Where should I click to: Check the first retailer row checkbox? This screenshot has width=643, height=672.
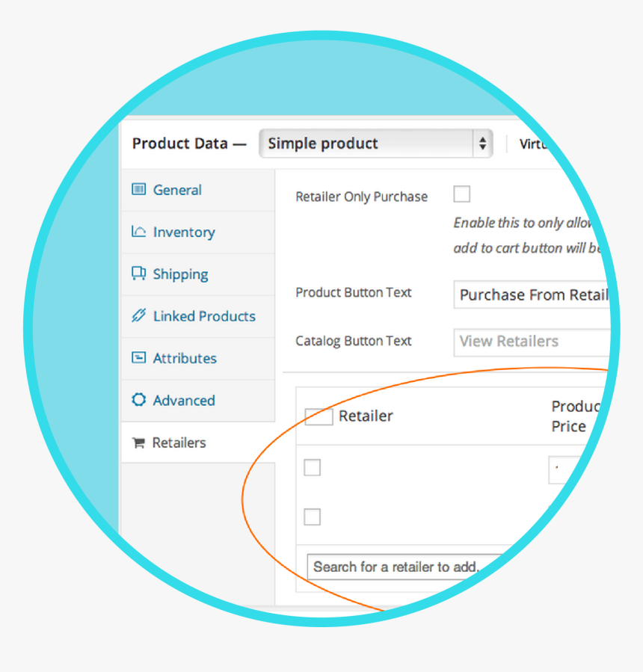point(313,468)
